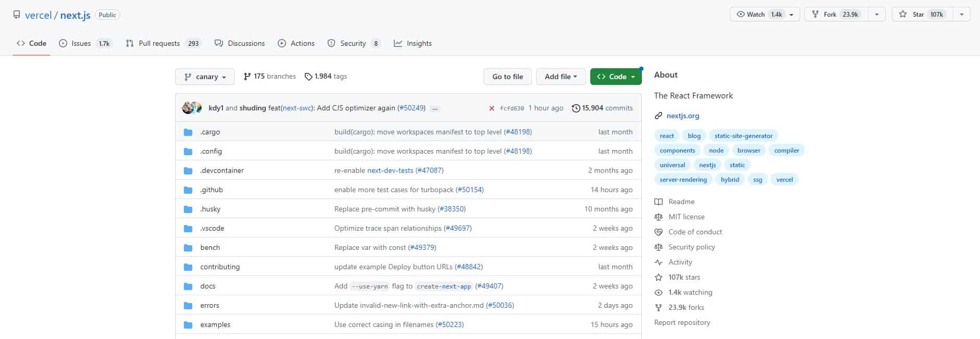The height and width of the screenshot is (339, 980).
Task: Click the Code of conduct heart icon
Action: (659, 232)
